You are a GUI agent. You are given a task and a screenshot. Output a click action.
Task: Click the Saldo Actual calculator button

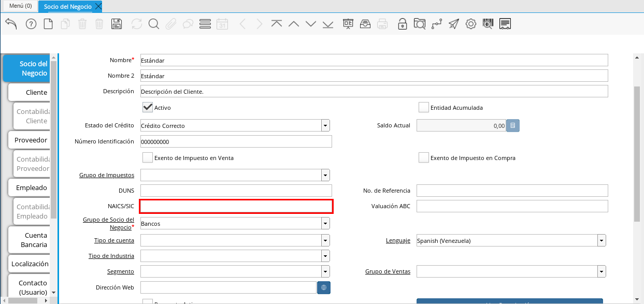(512, 126)
